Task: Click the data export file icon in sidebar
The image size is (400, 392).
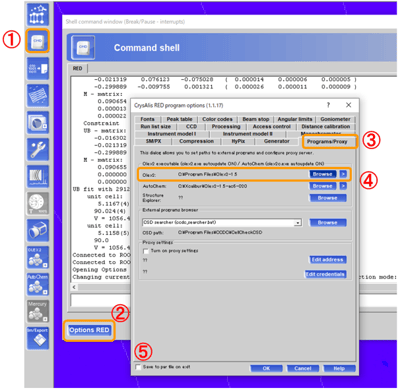Action: click(38, 69)
